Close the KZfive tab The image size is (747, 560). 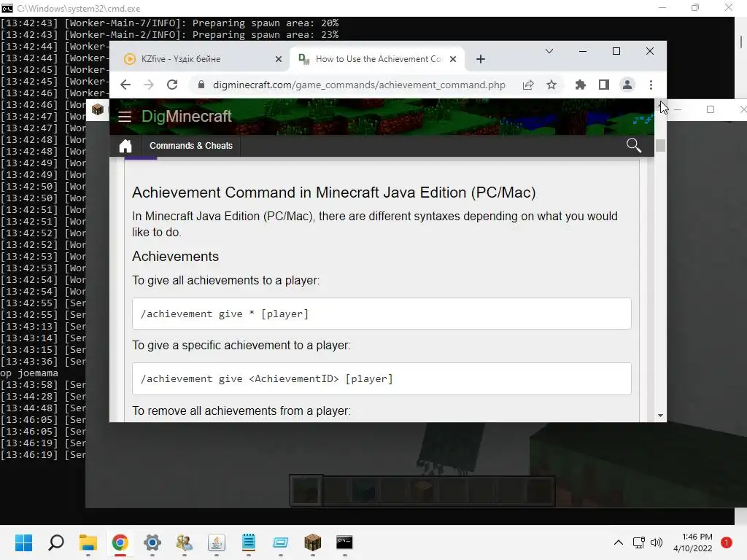coord(279,59)
